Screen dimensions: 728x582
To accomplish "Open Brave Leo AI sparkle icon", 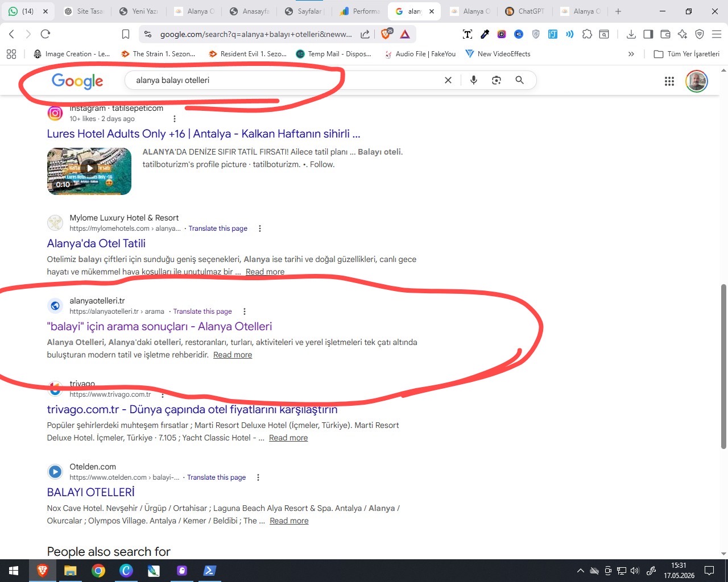I will coord(682,34).
